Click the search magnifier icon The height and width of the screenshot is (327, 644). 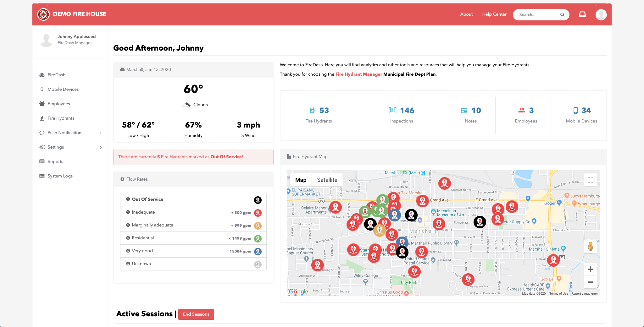[562, 14]
